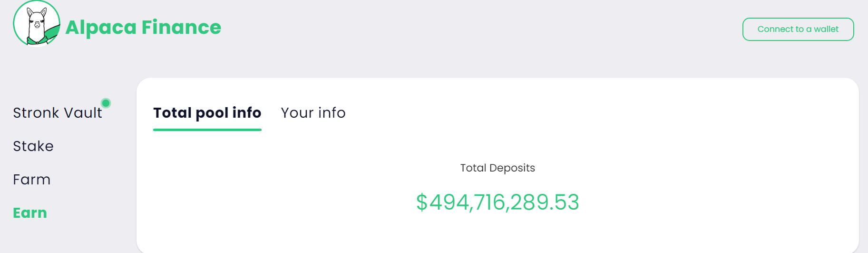Click Connect to a wallet button

click(x=798, y=29)
